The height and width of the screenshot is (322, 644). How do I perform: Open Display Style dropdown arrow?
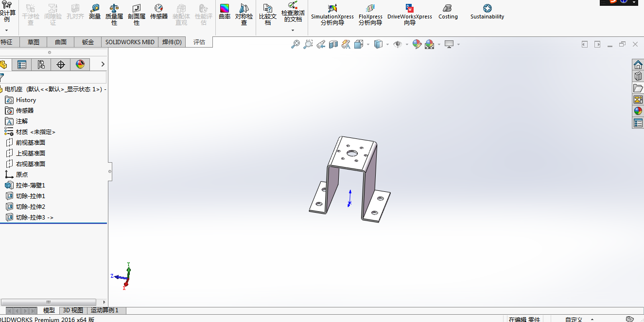(x=387, y=45)
